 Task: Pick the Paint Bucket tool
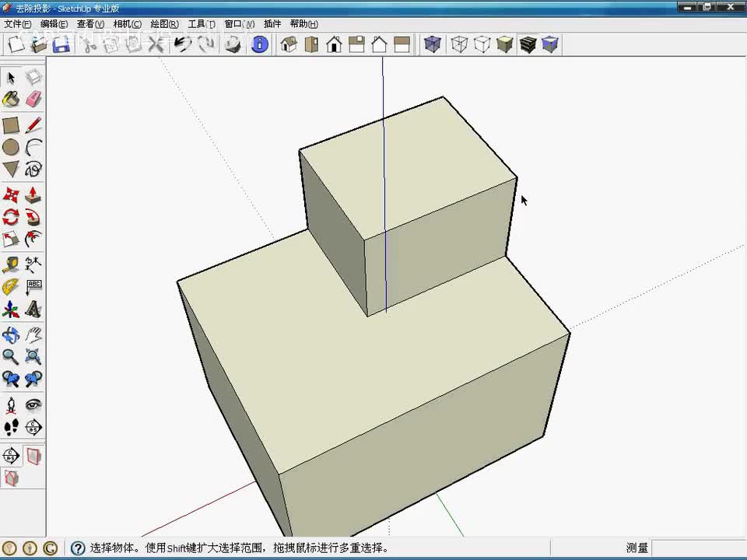(11, 99)
